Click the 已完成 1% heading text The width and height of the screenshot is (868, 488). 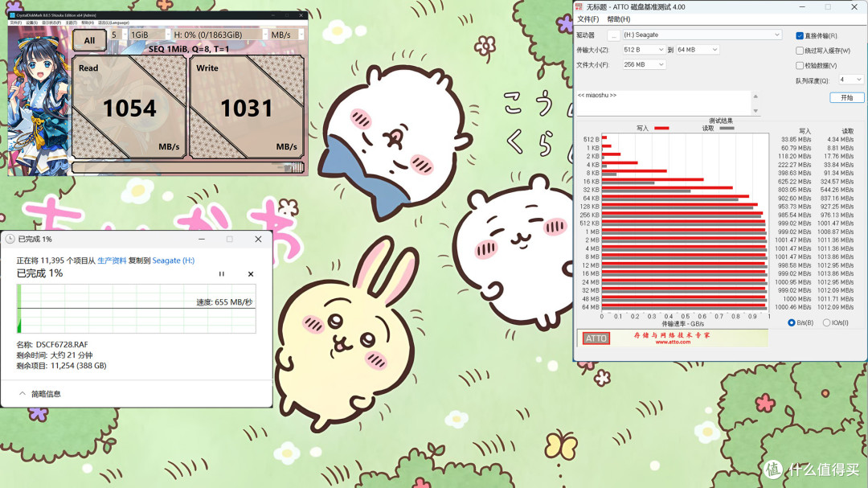click(40, 273)
